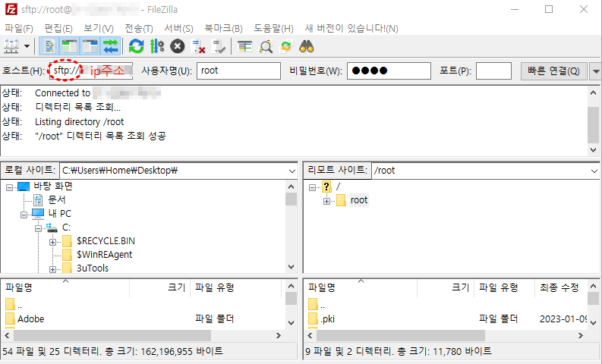Image resolution: width=602 pixels, height=364 pixels.
Task: Click the host (호스트) input field
Action: pyautogui.click(x=91, y=71)
